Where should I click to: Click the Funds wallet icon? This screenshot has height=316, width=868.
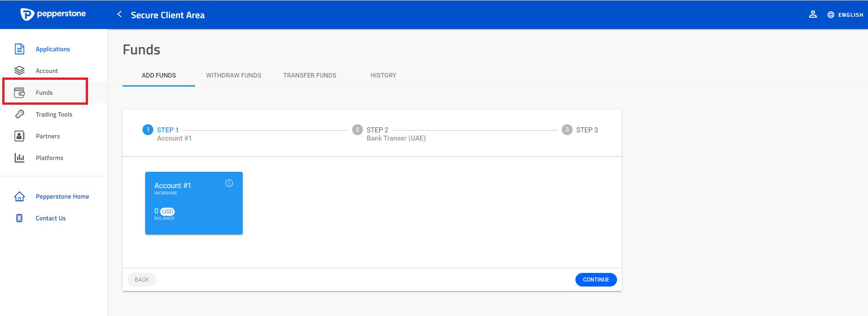point(20,92)
